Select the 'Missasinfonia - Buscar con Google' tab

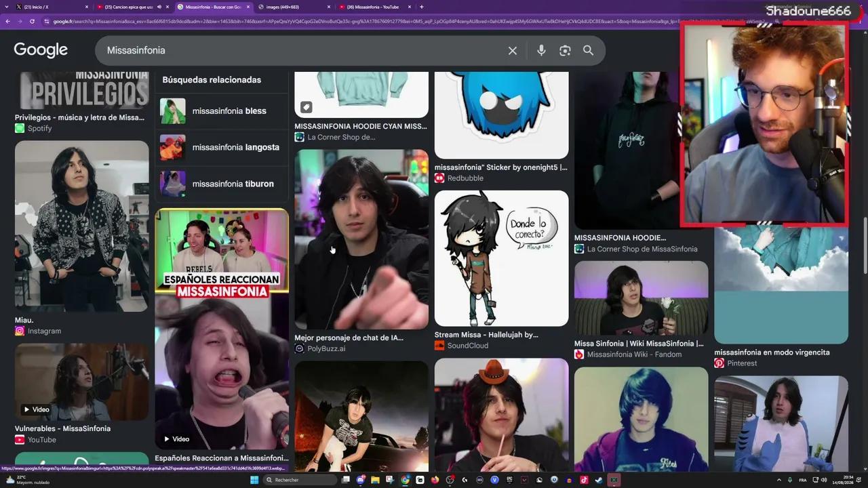tap(214, 7)
